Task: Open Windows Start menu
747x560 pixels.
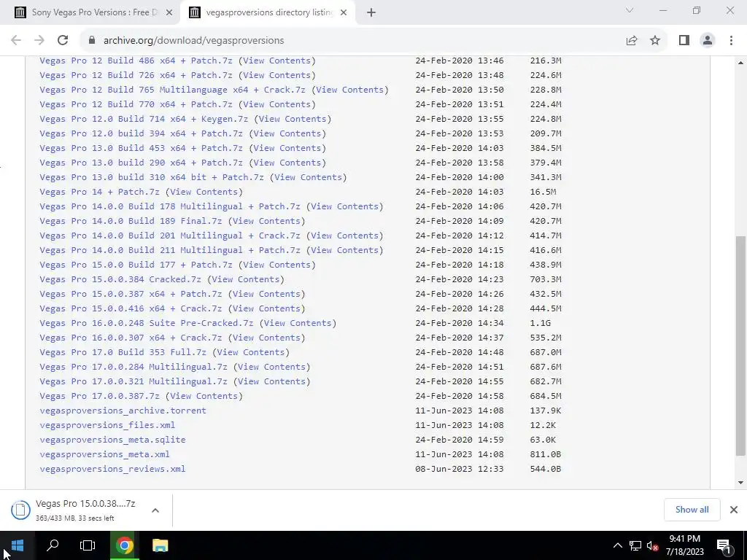Action: [18, 545]
